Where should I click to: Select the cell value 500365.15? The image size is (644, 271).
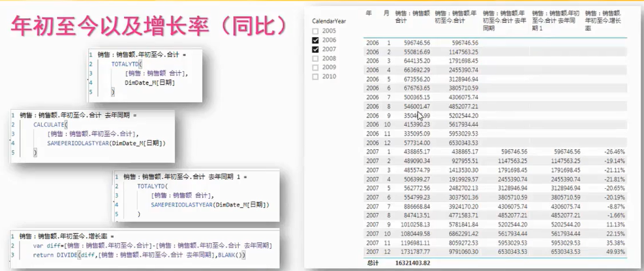(x=416, y=97)
